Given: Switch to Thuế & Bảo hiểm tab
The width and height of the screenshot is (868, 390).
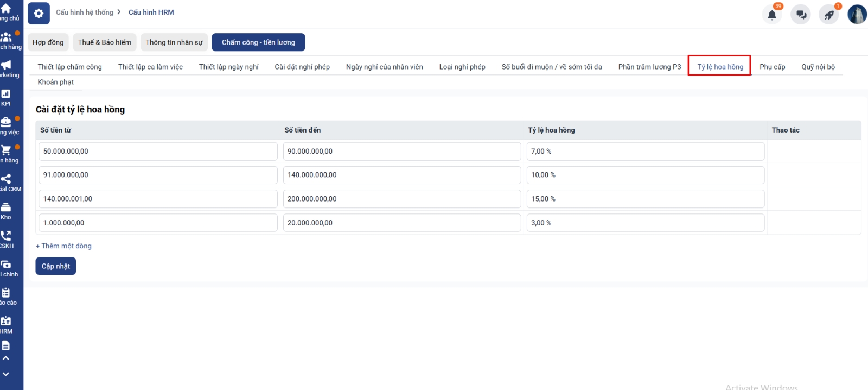Looking at the screenshot, I should click(x=105, y=42).
